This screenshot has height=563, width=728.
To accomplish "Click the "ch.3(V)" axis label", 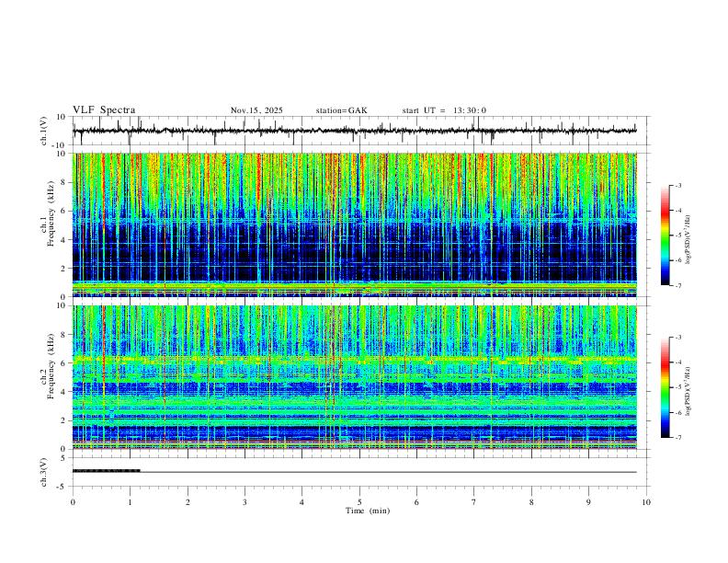I will click(x=43, y=473).
